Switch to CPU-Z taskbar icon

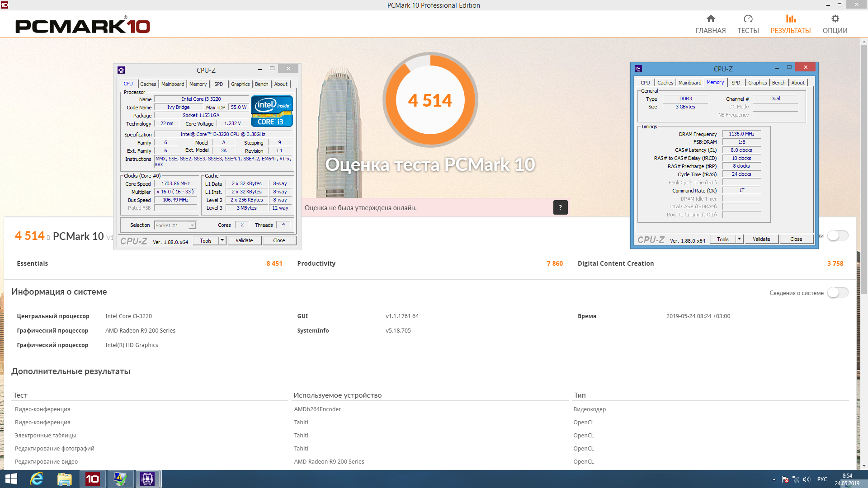point(147,479)
